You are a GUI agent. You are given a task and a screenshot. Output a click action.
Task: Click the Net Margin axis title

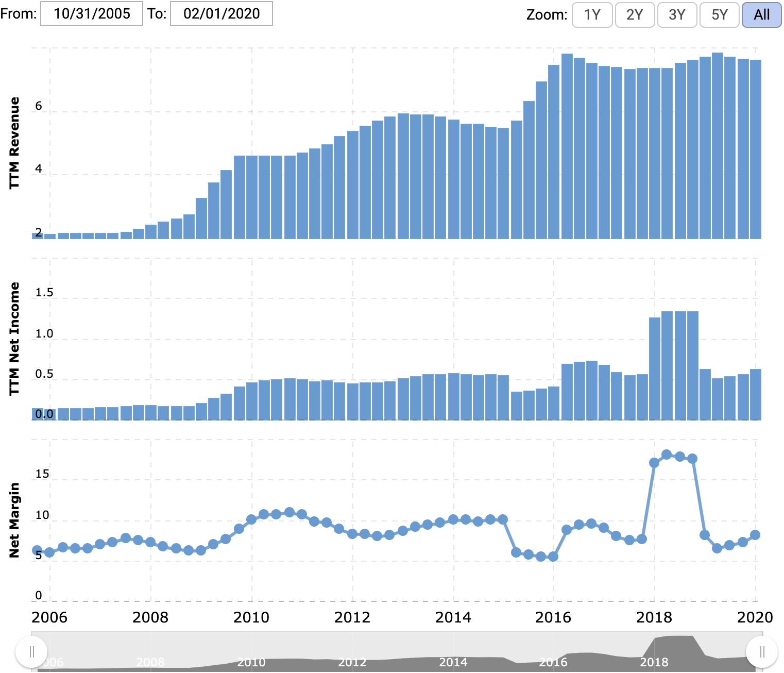tap(14, 520)
